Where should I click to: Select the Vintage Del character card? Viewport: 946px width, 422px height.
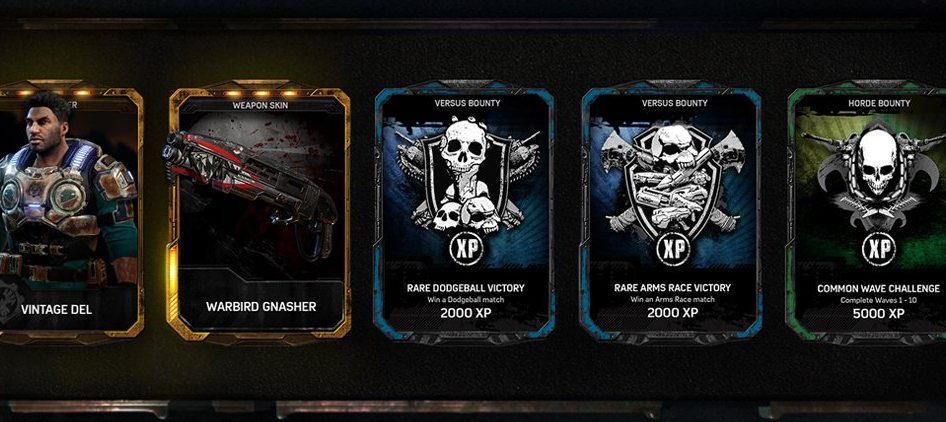71,212
